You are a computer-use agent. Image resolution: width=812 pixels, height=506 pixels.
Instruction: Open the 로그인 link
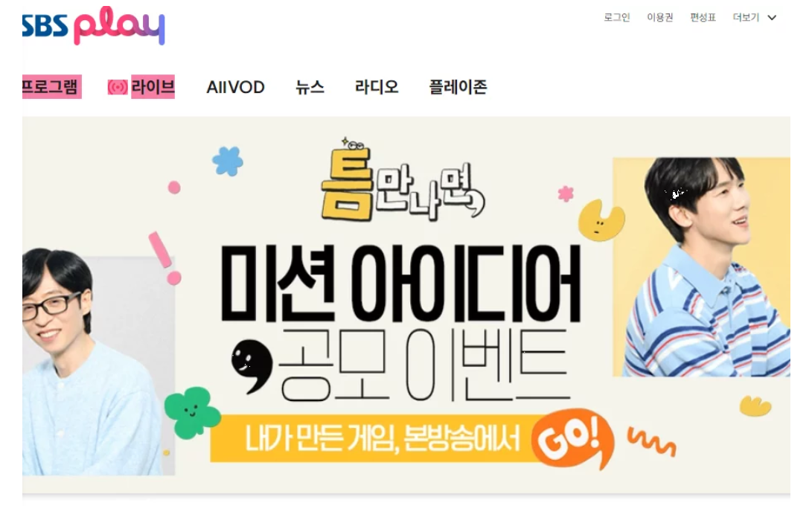coord(617,18)
